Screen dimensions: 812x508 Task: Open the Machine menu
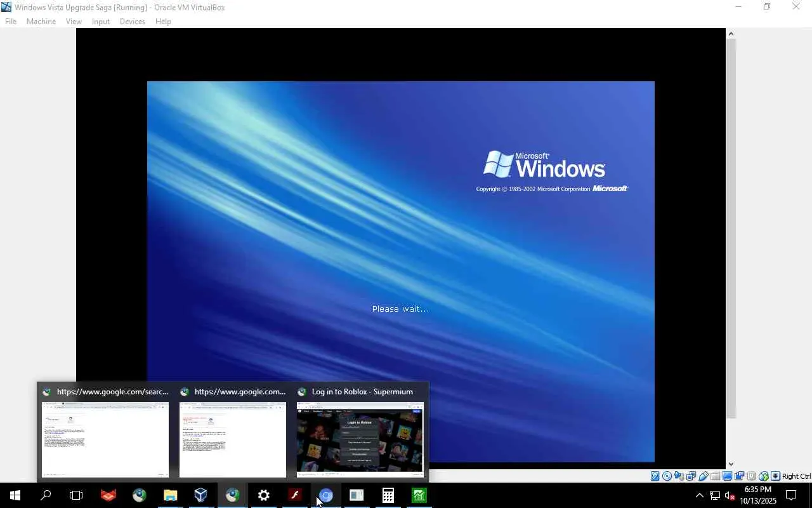41,22
